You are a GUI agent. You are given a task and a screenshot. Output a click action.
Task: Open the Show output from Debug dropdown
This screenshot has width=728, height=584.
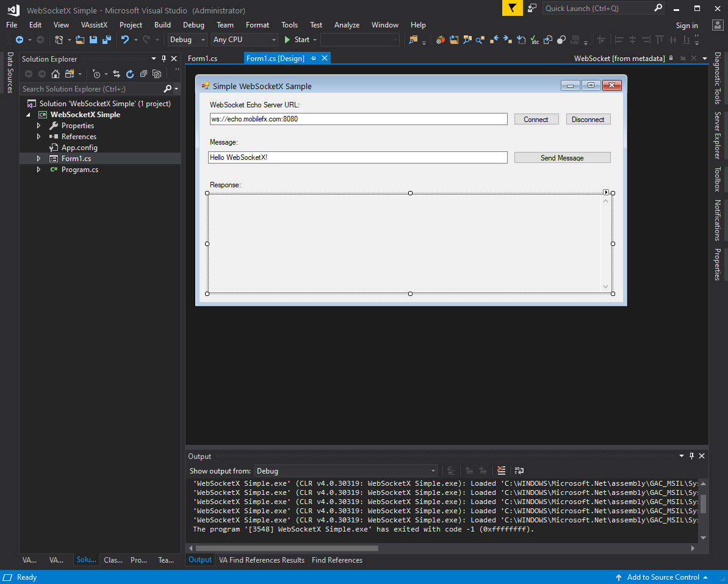(346, 470)
